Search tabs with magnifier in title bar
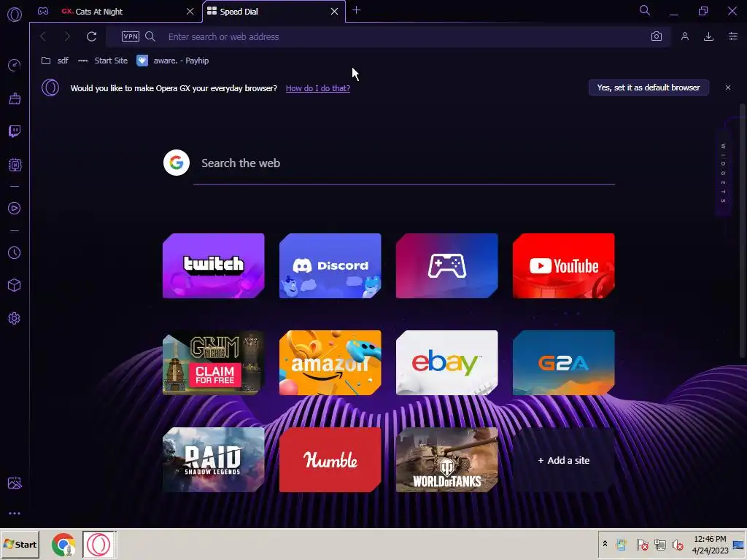747x560 pixels. pyautogui.click(x=645, y=10)
